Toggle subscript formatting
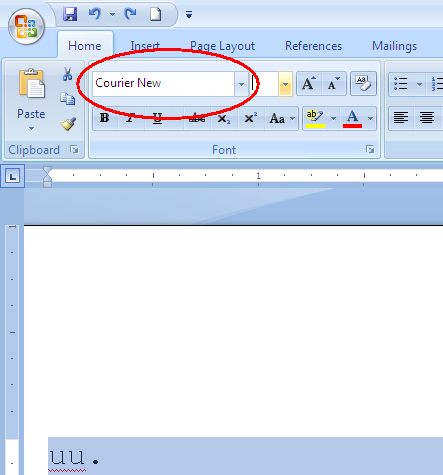443x475 pixels. click(224, 118)
